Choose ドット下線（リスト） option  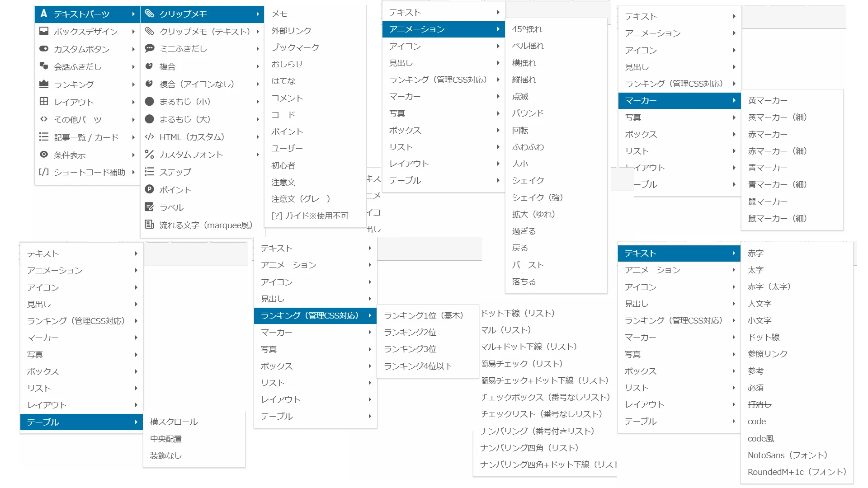(x=518, y=314)
